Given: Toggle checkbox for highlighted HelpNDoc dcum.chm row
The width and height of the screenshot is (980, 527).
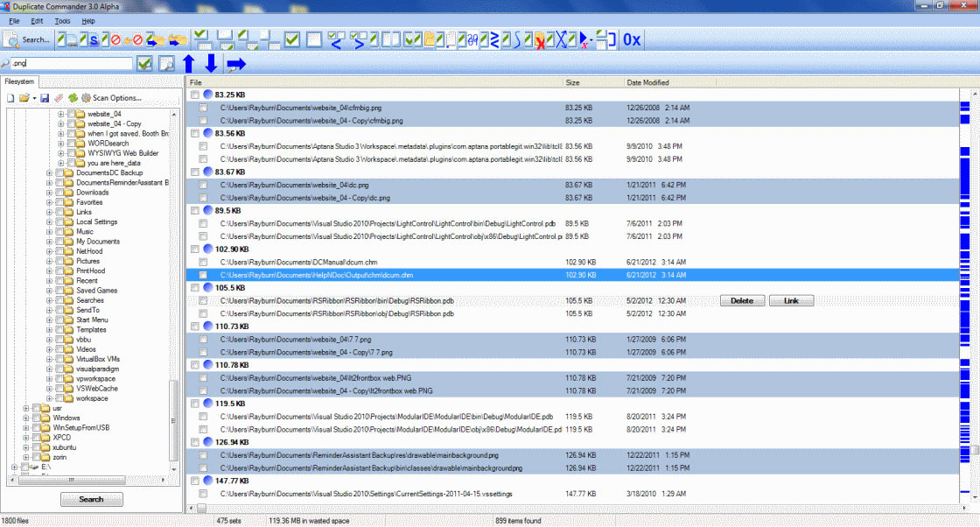Looking at the screenshot, I should click(x=203, y=275).
